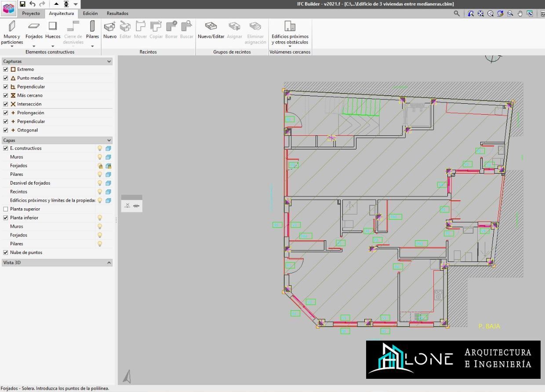Click the zoom x2 magnifier icon
The height and width of the screenshot is (392, 545).
coord(490,14)
